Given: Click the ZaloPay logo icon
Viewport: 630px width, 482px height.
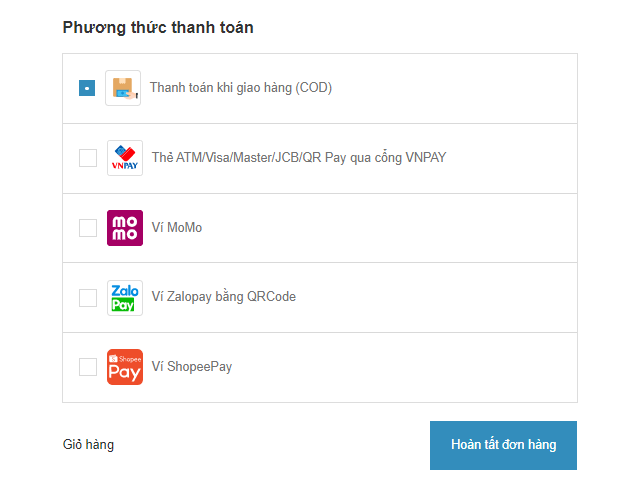Looking at the screenshot, I should tap(125, 298).
